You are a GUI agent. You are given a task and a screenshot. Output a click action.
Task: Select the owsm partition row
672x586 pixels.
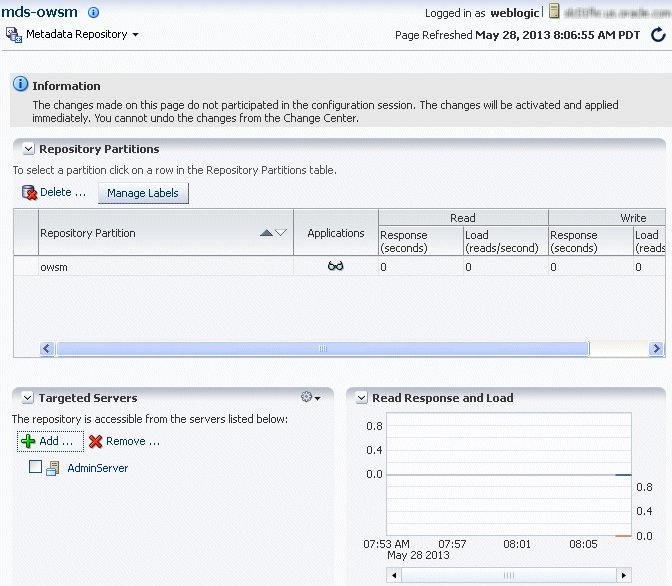point(339,266)
